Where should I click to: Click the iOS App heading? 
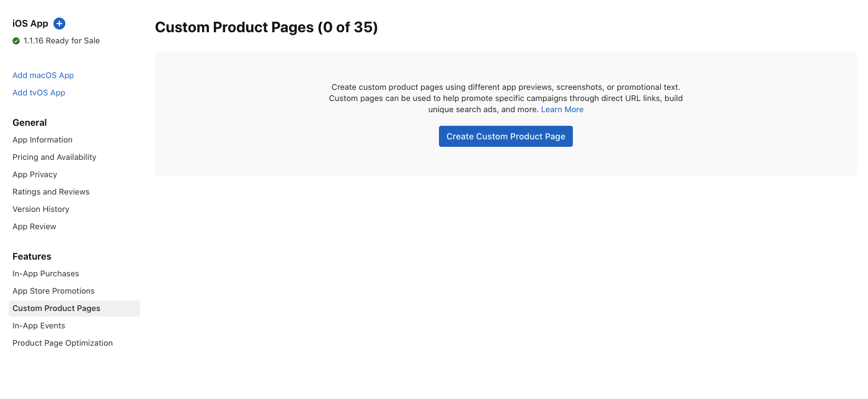(30, 24)
